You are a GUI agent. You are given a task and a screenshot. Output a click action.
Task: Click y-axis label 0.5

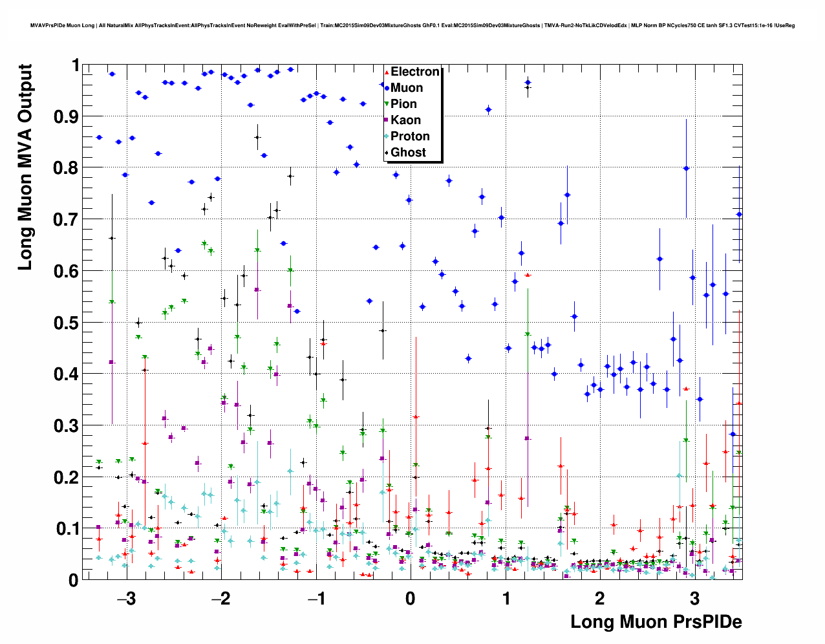pos(66,323)
